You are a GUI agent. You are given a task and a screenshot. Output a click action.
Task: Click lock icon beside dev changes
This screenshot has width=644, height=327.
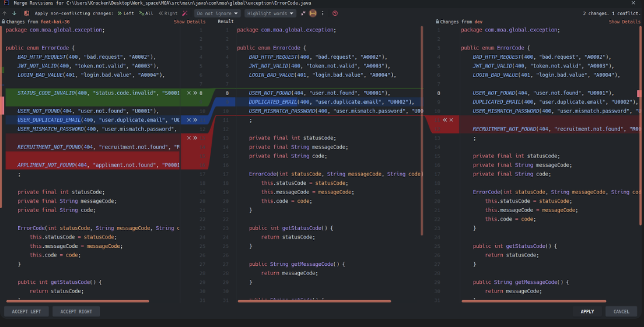[437, 22]
